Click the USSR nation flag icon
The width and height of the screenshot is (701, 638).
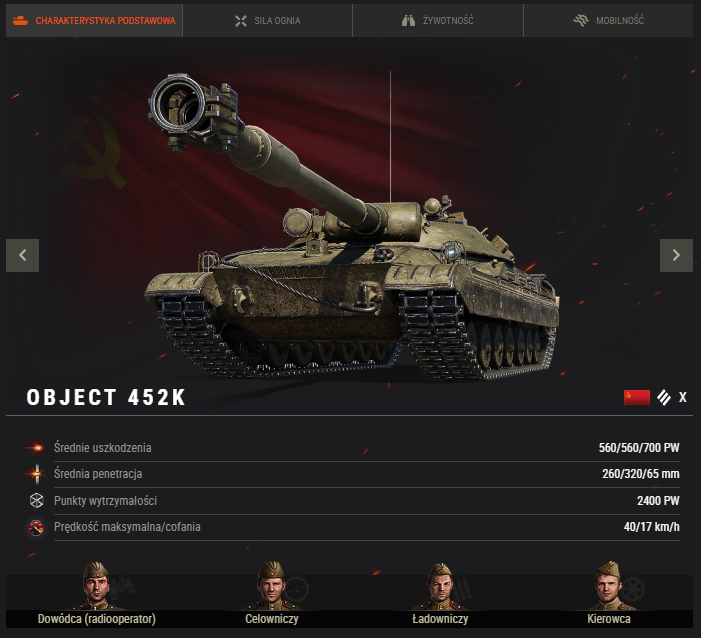pyautogui.click(x=637, y=397)
